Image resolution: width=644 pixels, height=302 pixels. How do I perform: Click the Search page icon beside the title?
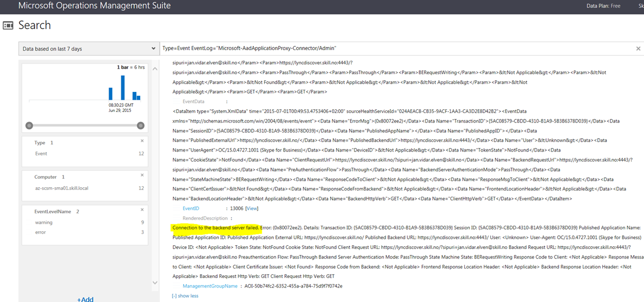8,25
